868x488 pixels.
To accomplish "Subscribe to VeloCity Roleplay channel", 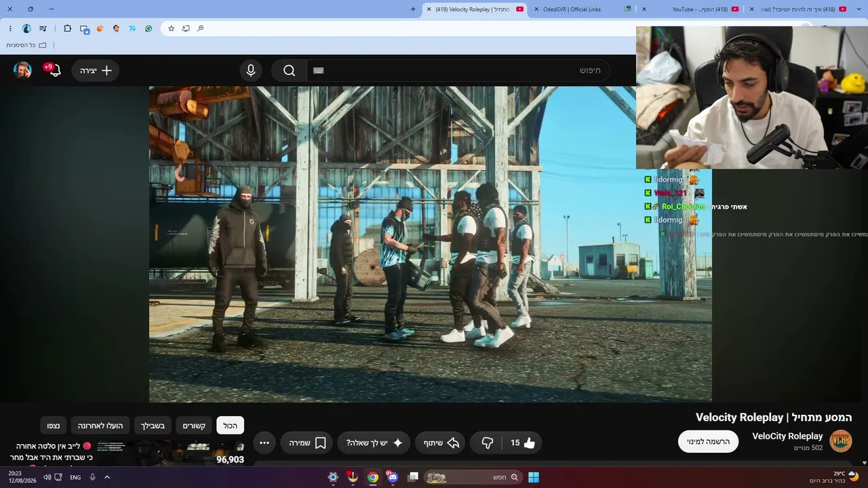I will tap(709, 441).
